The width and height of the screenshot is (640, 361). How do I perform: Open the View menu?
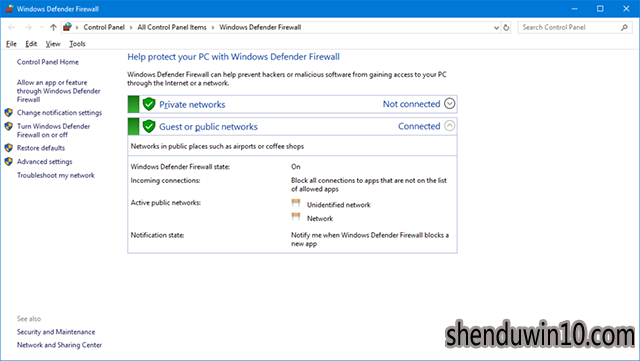pyautogui.click(x=53, y=44)
